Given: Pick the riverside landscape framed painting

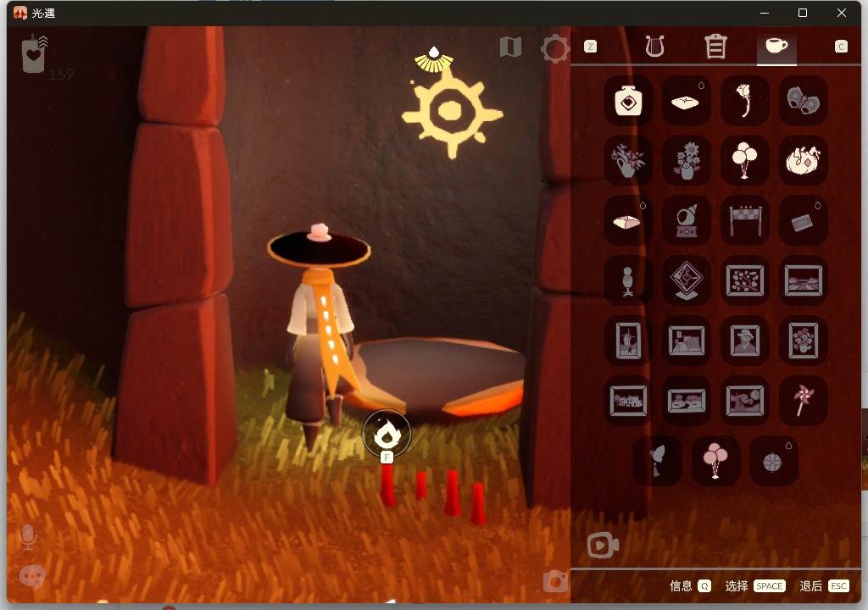Looking at the screenshot, I should pyautogui.click(x=687, y=400).
